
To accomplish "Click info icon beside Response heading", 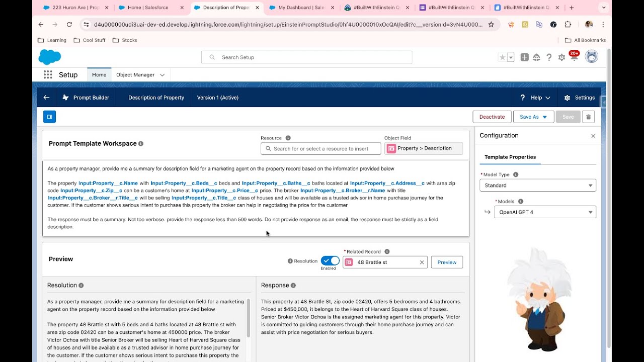I will (x=293, y=285).
